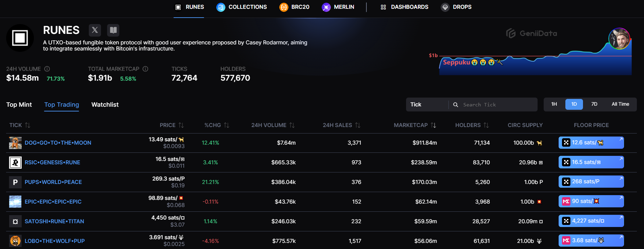Click the Total Marketcap info icon
Viewport: 644px width, 249px height.
click(x=145, y=69)
